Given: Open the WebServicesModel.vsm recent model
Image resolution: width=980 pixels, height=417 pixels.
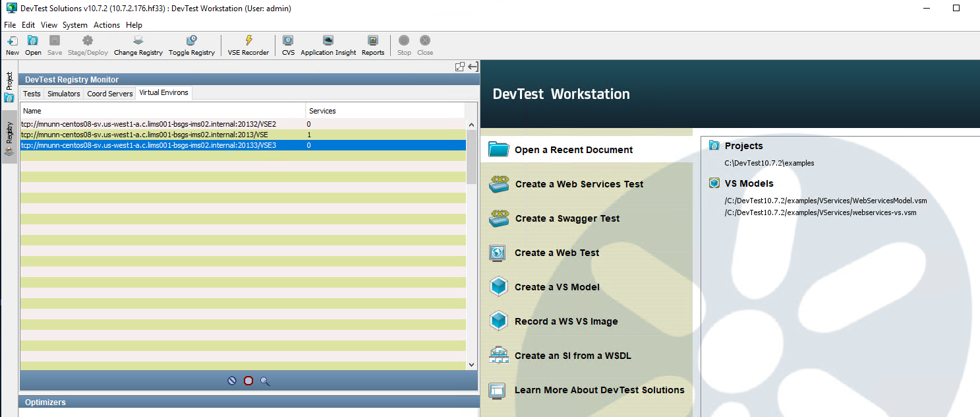Looking at the screenshot, I should (x=826, y=201).
